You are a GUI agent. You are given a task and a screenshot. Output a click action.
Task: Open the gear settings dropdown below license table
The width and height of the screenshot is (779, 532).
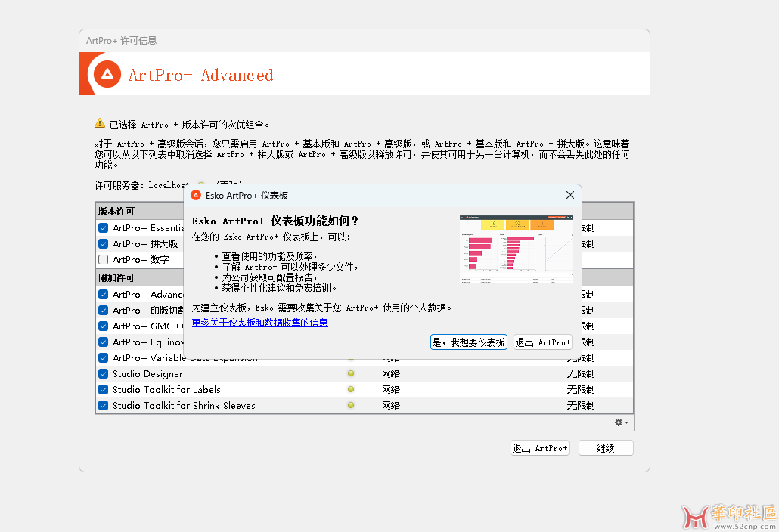coord(621,422)
